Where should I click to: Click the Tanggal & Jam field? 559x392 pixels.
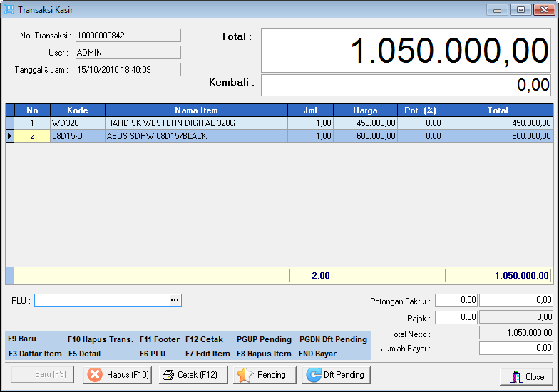point(128,70)
